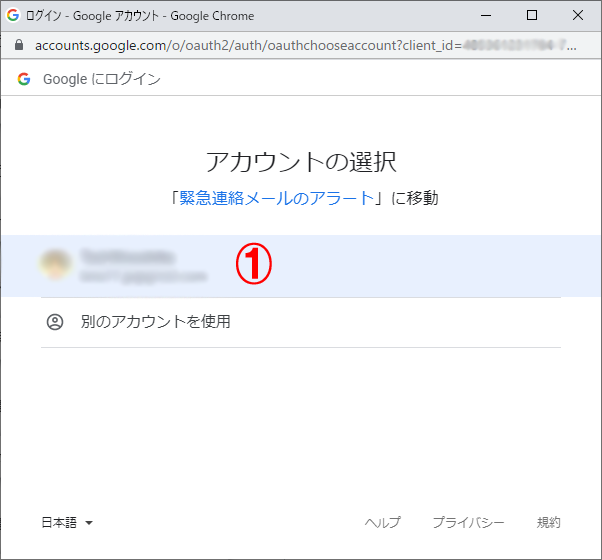Open the プライバシー link

coord(468,522)
